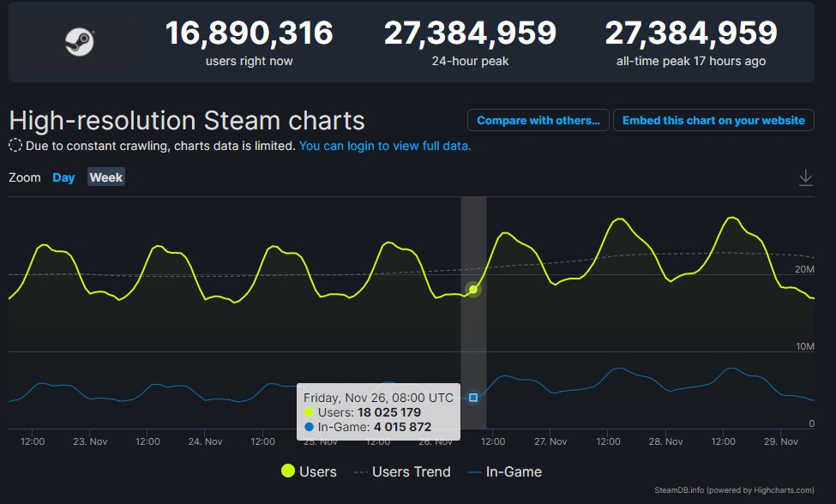Screen dimensions: 836x504
Task: Click the tooltip In-Game value 4 015 872
Action: pyautogui.click(x=402, y=427)
